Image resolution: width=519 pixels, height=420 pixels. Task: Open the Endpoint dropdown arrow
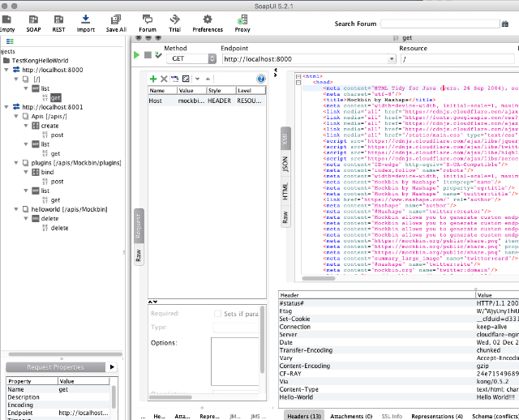[392, 59]
